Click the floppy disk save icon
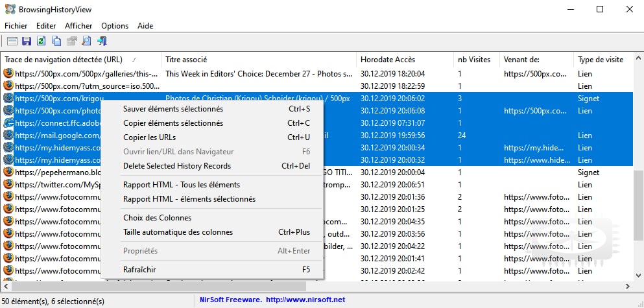The height and width of the screenshot is (308, 644). tap(27, 41)
